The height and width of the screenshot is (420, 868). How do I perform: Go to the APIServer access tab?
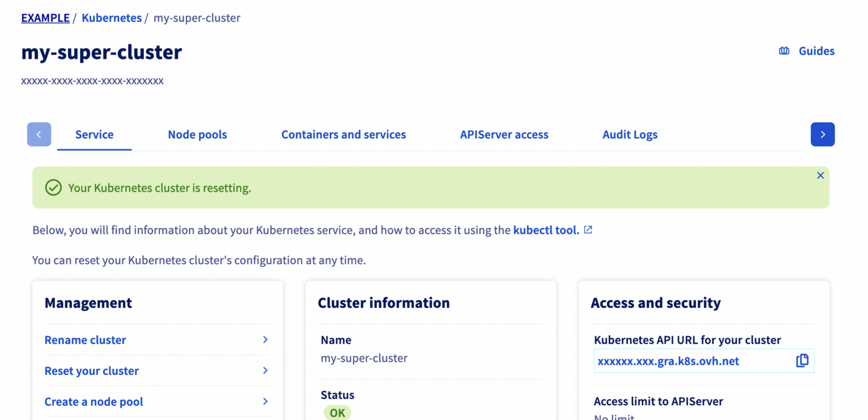point(504,134)
